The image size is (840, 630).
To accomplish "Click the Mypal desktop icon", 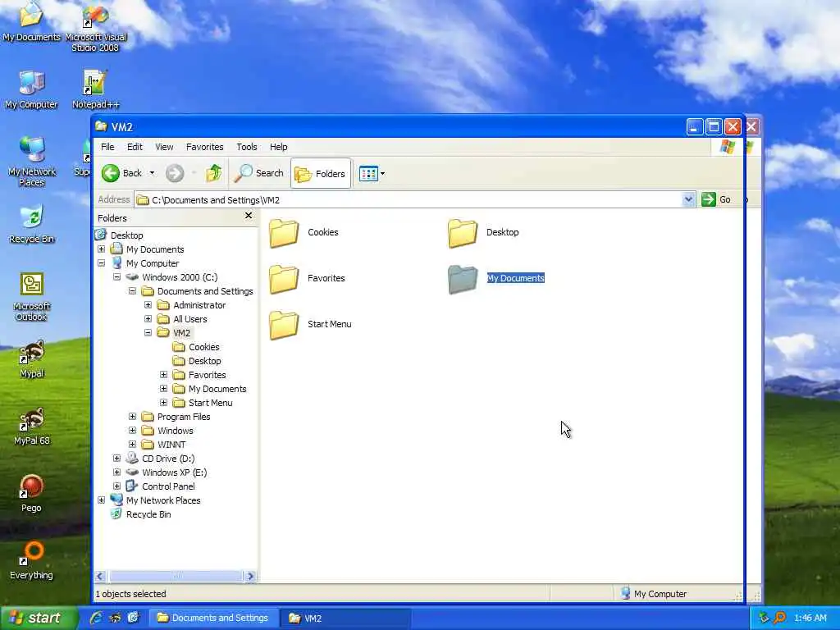I will (32, 359).
